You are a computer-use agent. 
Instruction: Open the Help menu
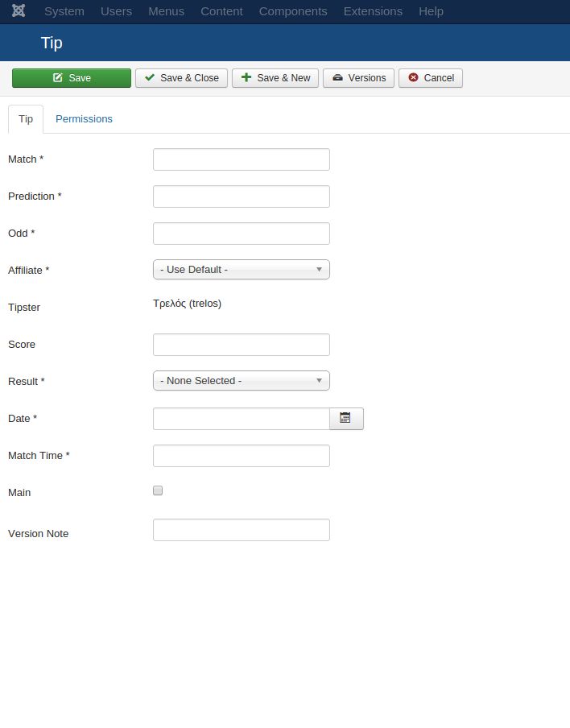tap(431, 11)
